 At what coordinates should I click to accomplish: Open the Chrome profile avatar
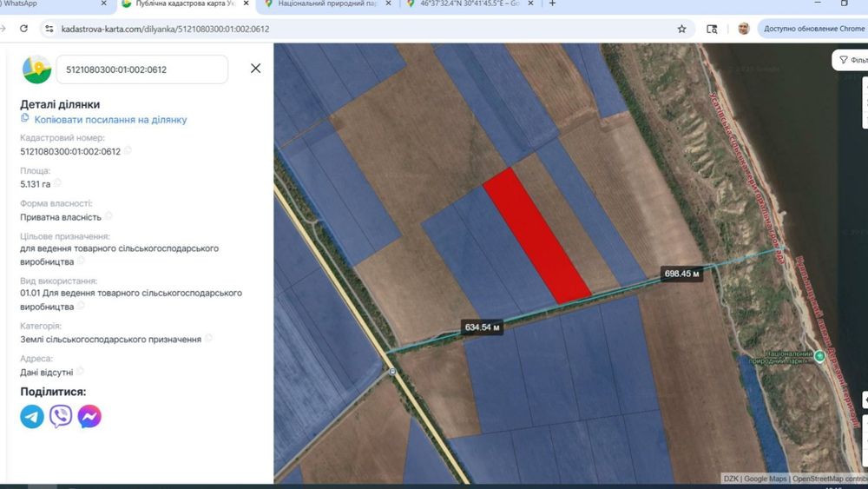click(x=744, y=29)
